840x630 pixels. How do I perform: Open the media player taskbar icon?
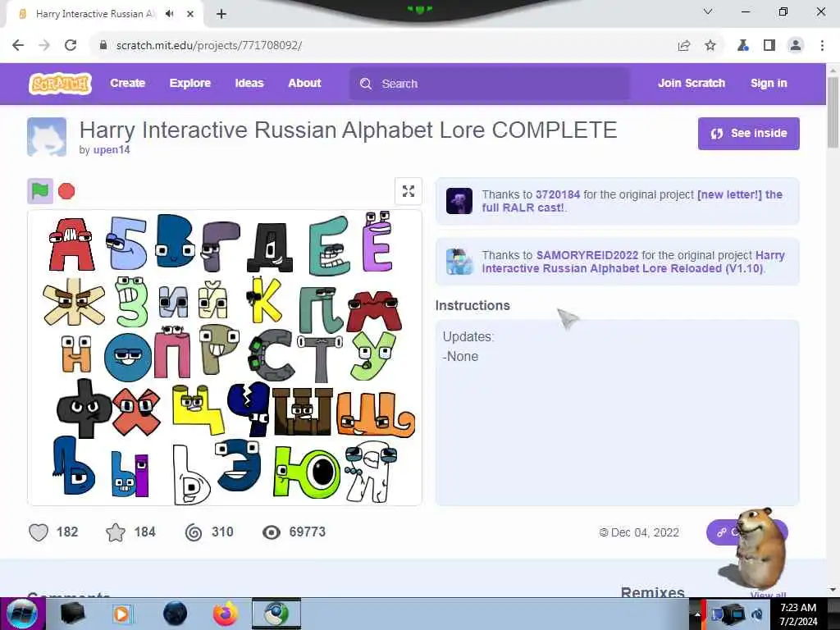pyautogui.click(x=121, y=614)
